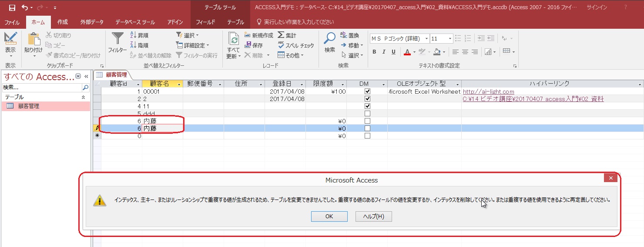The width and height of the screenshot is (644, 247).
Task: Toggle DM checkbox in the 00001 row
Action: 367,91
